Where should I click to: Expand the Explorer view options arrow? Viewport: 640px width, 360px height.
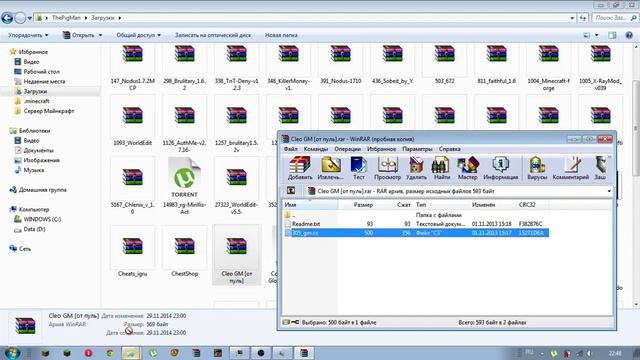(x=597, y=36)
